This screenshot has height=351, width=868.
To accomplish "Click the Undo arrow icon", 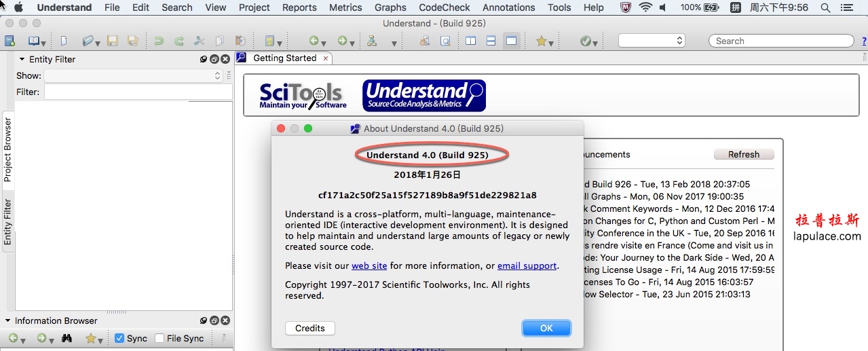I will coord(158,41).
